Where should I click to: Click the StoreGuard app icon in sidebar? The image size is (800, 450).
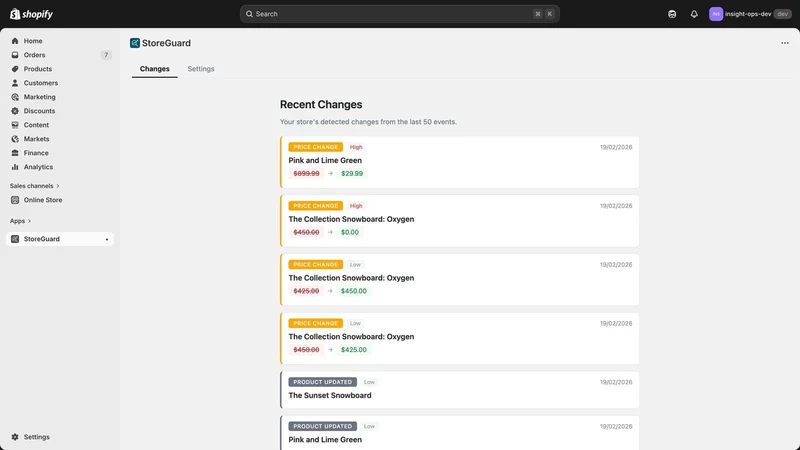(15, 239)
